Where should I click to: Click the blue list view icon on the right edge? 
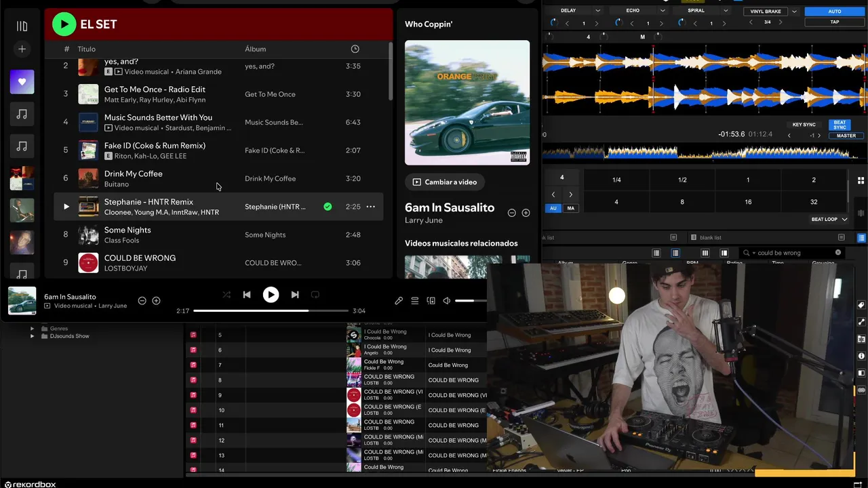(861, 238)
